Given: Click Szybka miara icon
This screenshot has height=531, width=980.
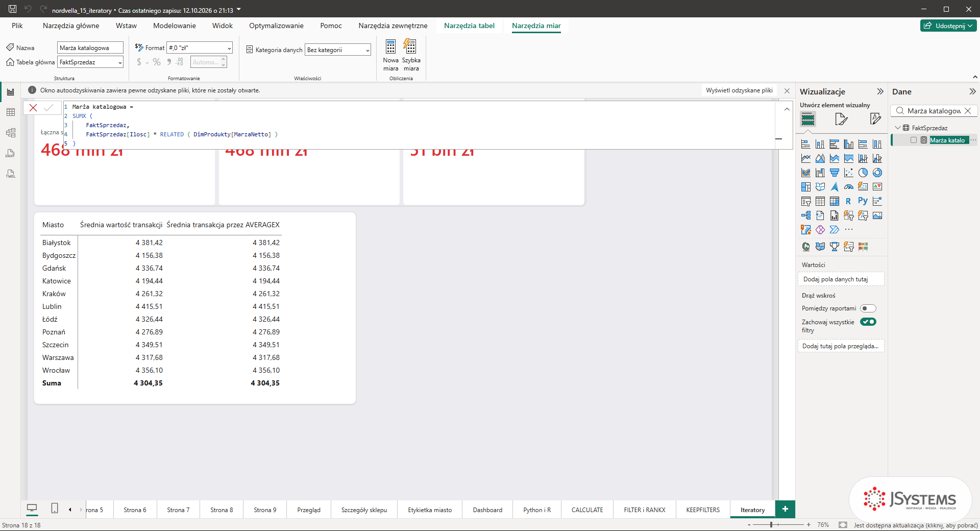Looking at the screenshot, I should [x=410, y=47].
